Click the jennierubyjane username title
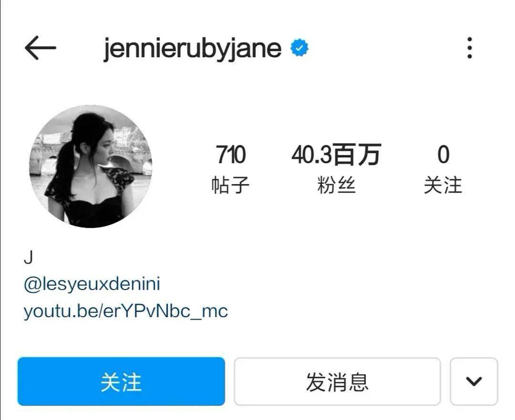 [193, 49]
